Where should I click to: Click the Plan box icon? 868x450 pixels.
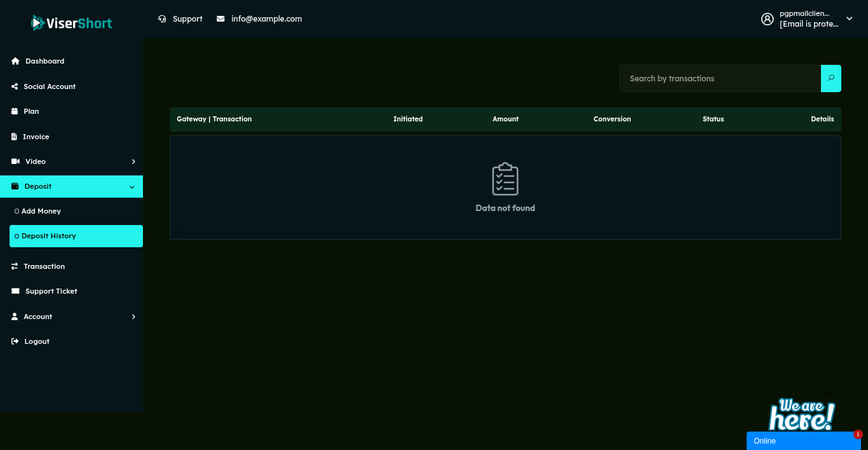15,111
